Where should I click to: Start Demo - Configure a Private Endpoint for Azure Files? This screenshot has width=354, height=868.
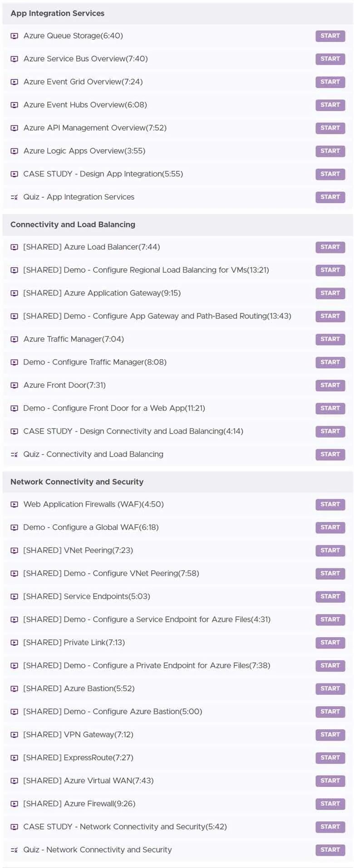pos(330,666)
